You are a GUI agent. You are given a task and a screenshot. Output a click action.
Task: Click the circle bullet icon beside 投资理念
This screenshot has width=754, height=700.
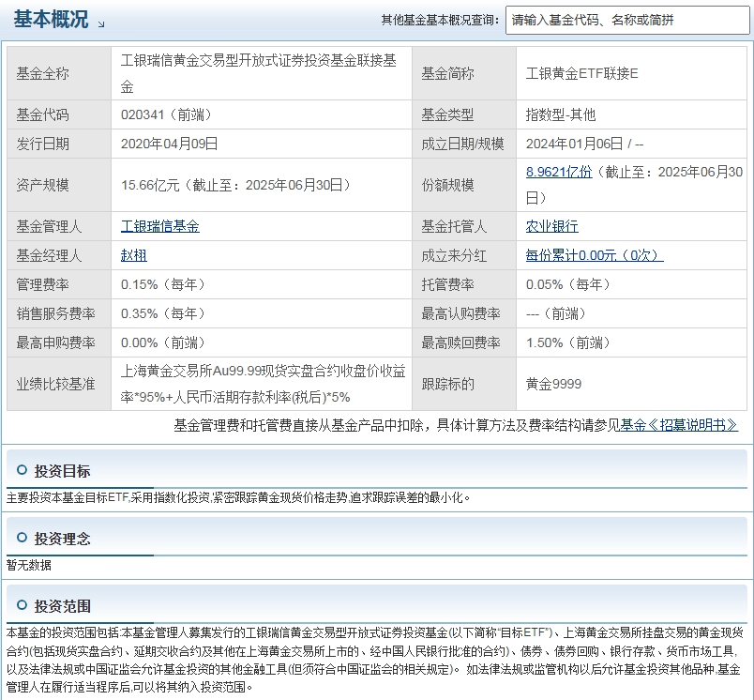pos(22,538)
